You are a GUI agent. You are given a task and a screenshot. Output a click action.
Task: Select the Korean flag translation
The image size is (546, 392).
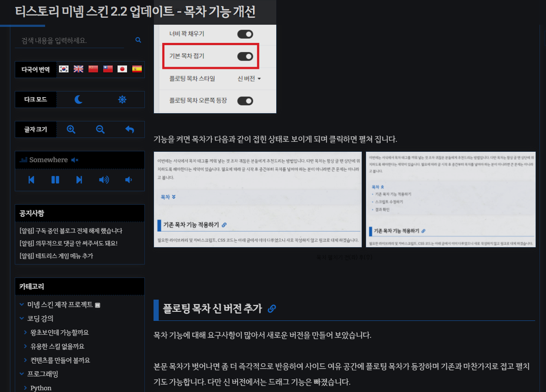64,69
